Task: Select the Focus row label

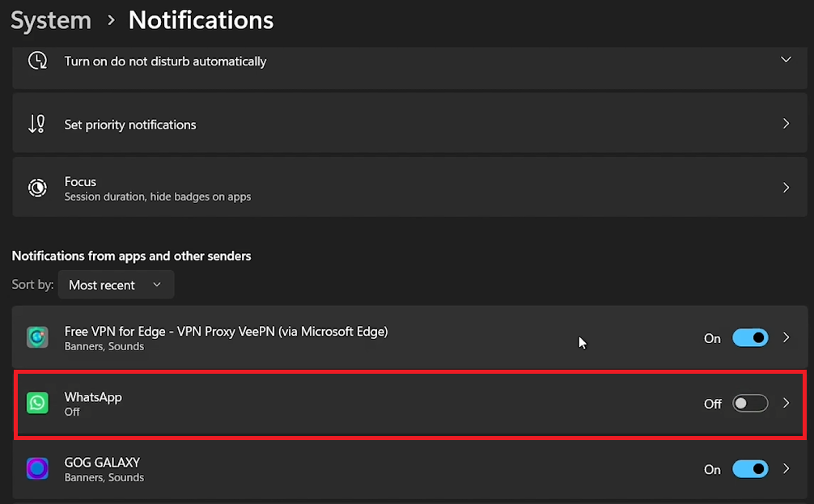Action: point(80,182)
